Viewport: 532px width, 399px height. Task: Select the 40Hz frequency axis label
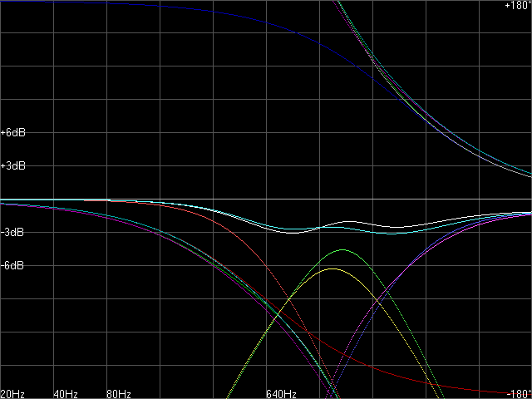pyautogui.click(x=66, y=393)
